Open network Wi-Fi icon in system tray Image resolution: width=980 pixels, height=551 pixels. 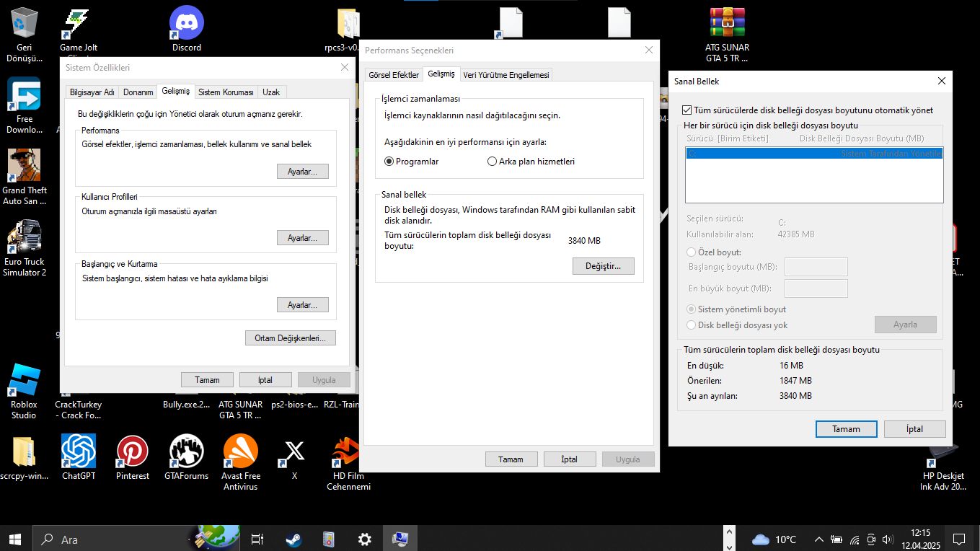[x=855, y=539]
